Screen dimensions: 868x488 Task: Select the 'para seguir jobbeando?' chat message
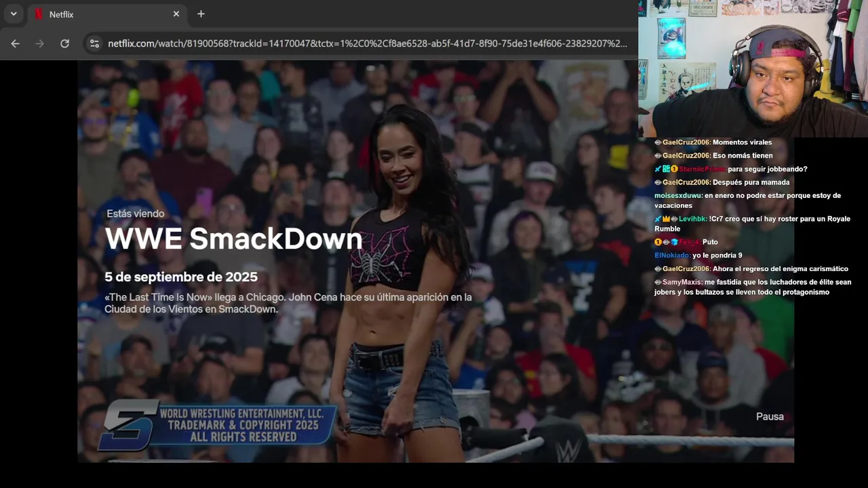tap(731, 169)
